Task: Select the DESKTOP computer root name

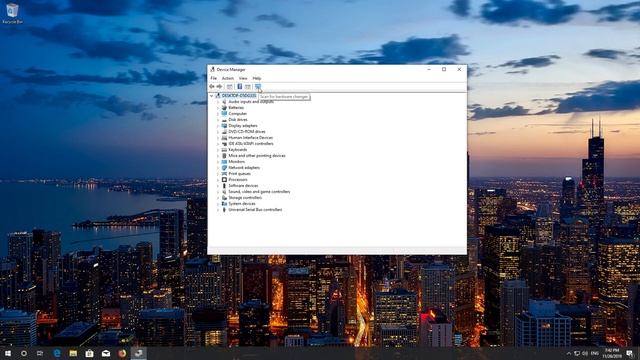Action: point(239,96)
